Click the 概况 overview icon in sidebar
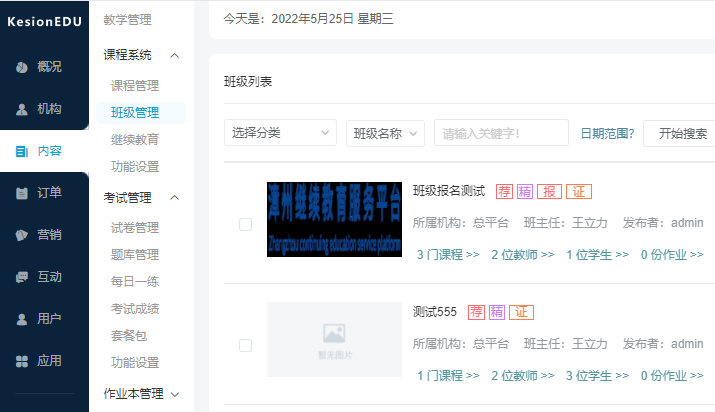 [x=22, y=67]
